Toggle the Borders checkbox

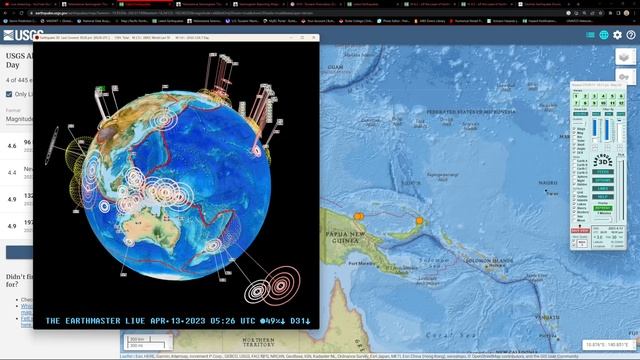click(x=575, y=212)
